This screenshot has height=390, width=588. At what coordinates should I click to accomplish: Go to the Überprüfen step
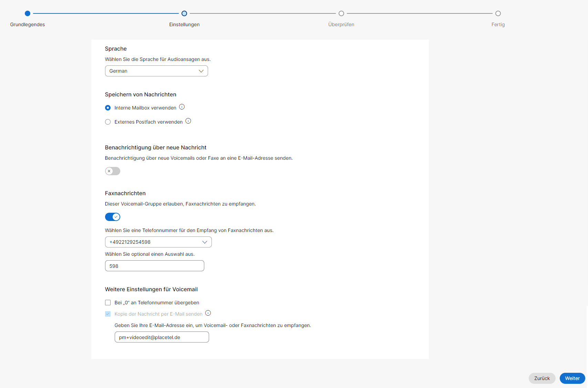point(341,13)
